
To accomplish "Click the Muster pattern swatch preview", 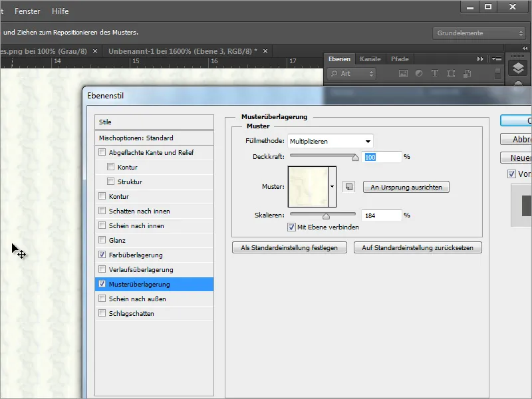I will (309, 187).
